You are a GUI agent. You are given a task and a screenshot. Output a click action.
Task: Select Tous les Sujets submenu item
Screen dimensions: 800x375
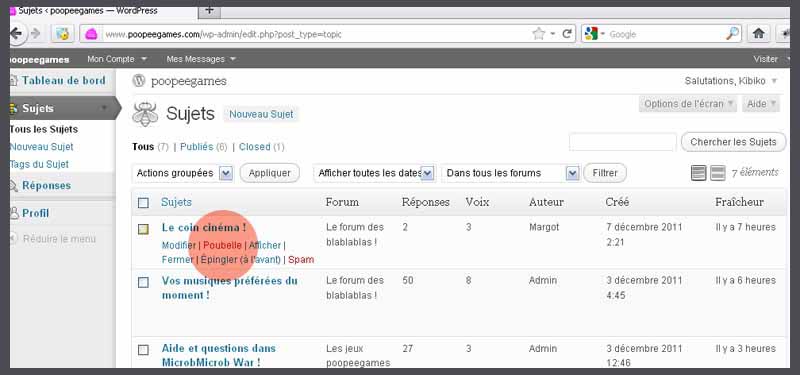pyautogui.click(x=44, y=130)
